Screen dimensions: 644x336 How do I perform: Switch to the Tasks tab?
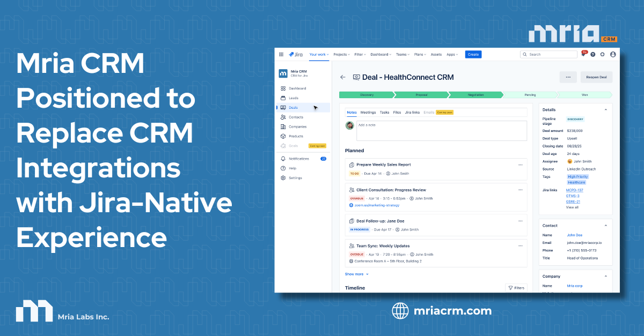pos(384,113)
